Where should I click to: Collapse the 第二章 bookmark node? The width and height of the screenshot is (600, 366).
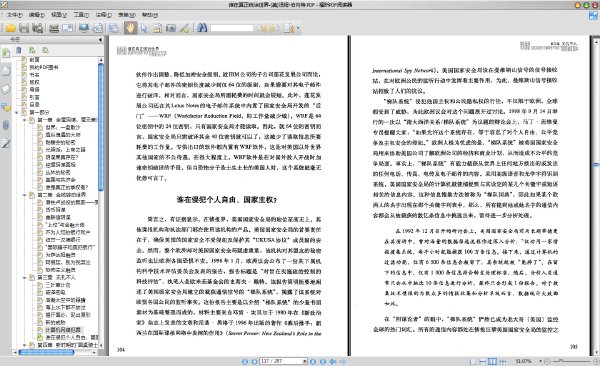24,195
